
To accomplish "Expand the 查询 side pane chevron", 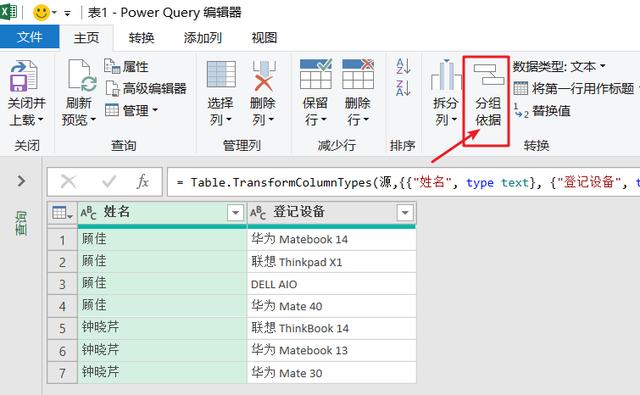I will [x=21, y=181].
